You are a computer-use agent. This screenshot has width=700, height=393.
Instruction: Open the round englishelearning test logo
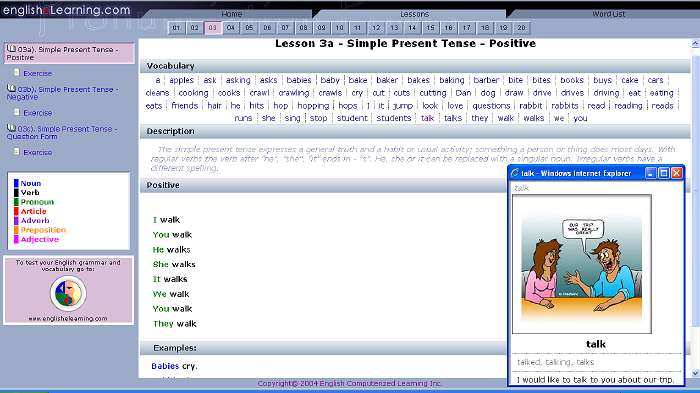coord(68,293)
